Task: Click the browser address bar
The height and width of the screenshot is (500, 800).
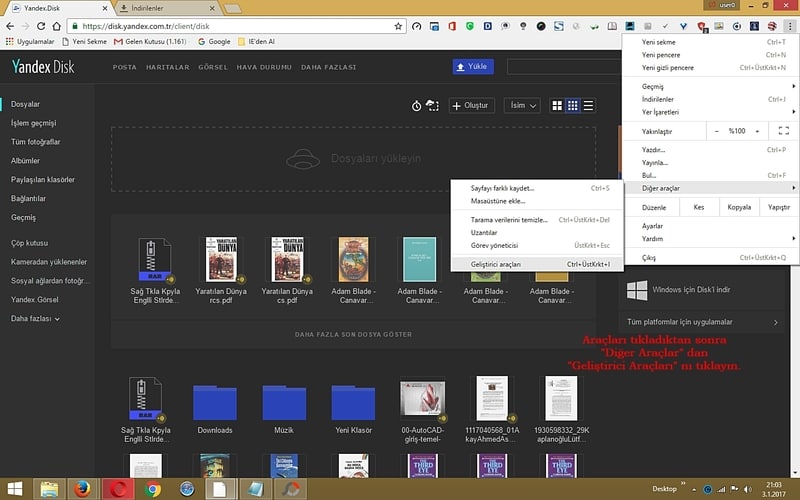Action: click(236, 26)
